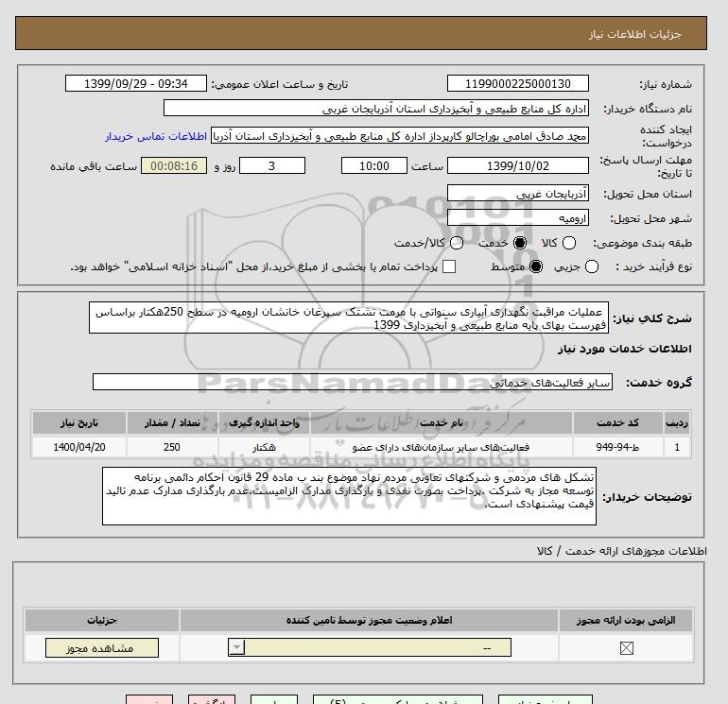Click the ردیف column header
This screenshot has width=728, height=704.
coord(676,422)
